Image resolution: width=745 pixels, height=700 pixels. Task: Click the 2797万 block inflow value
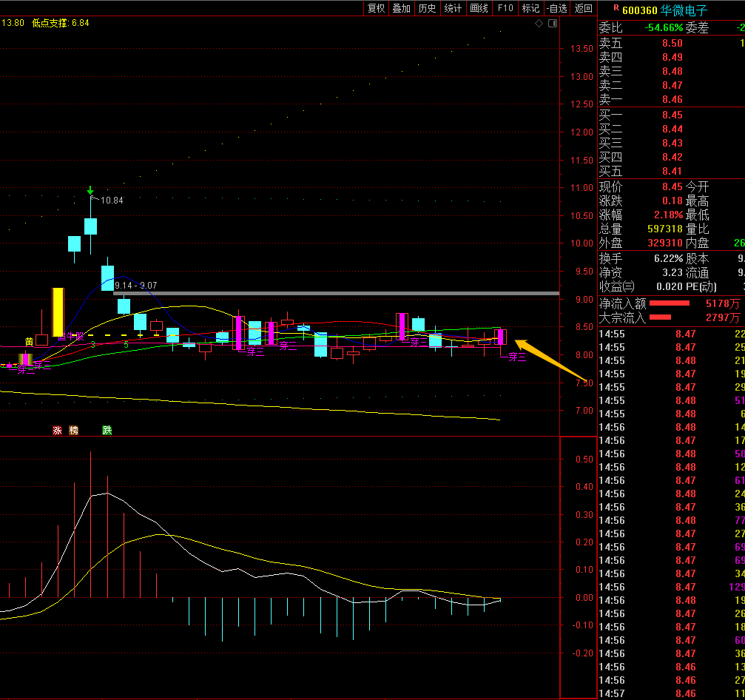click(x=723, y=317)
